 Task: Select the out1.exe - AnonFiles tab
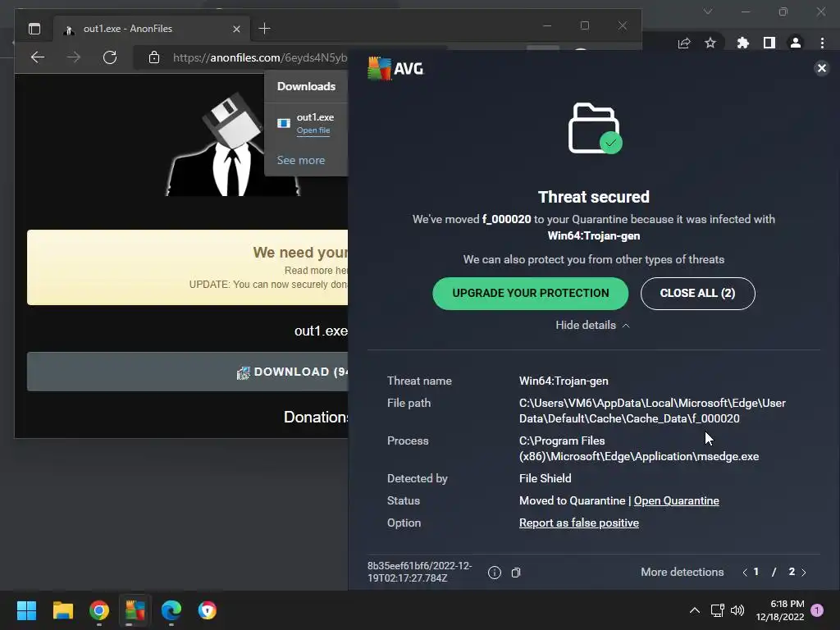point(151,29)
